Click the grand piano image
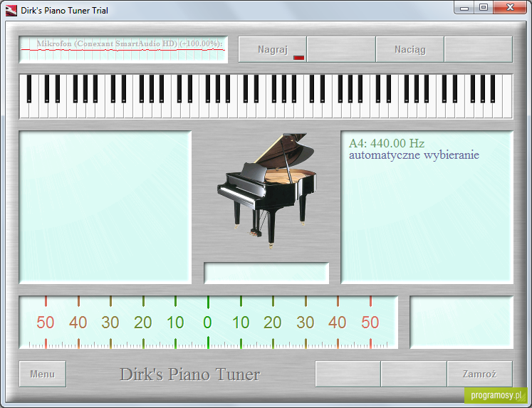Viewport: 532px width, 408px height. (266, 190)
